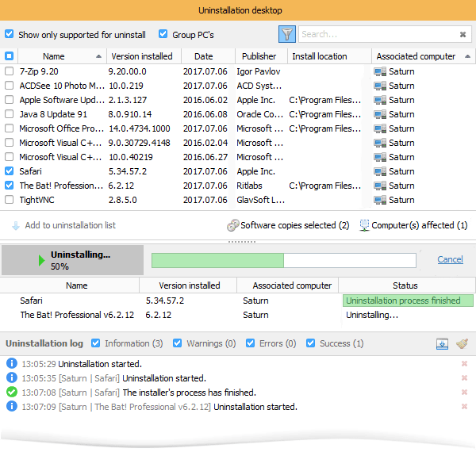Select the Safari row in the uninstallation queue

click(x=236, y=301)
